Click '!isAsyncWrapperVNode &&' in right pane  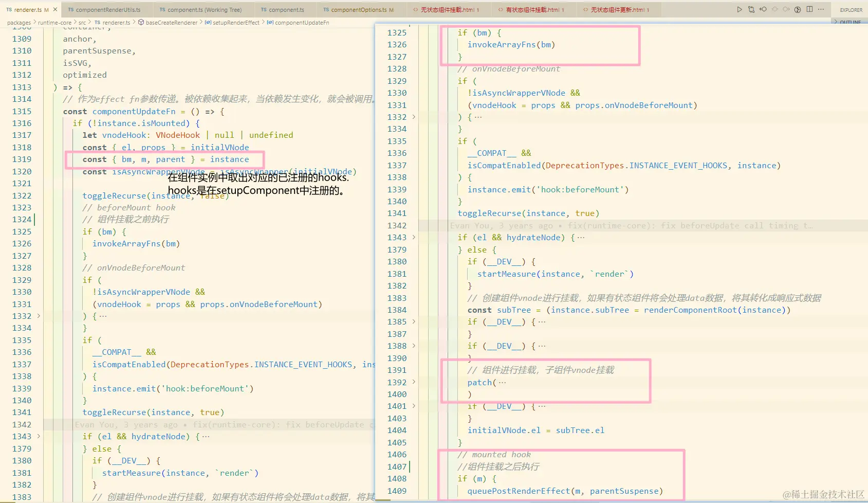[x=524, y=93]
